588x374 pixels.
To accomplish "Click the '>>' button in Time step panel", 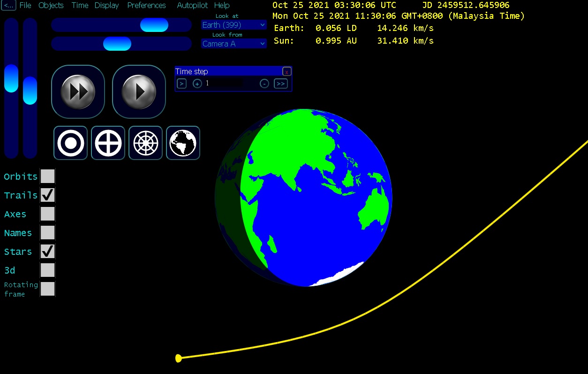I will coord(280,84).
